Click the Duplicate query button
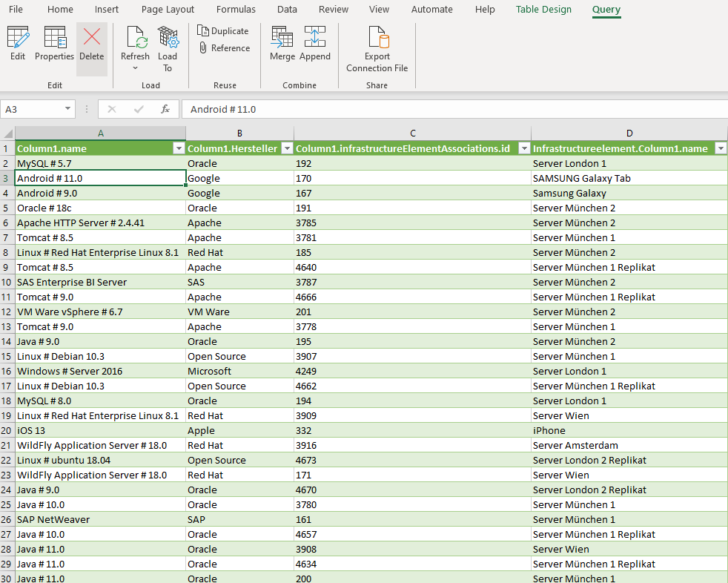The width and height of the screenshot is (728, 583). point(223,30)
